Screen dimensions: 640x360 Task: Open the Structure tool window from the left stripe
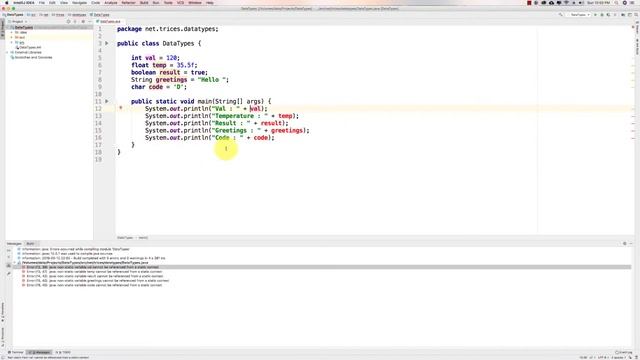coord(2,336)
